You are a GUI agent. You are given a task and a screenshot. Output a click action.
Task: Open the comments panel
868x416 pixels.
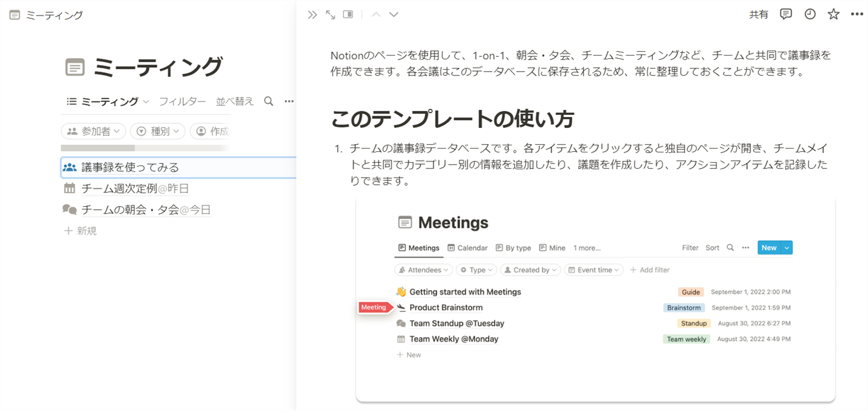tap(785, 14)
